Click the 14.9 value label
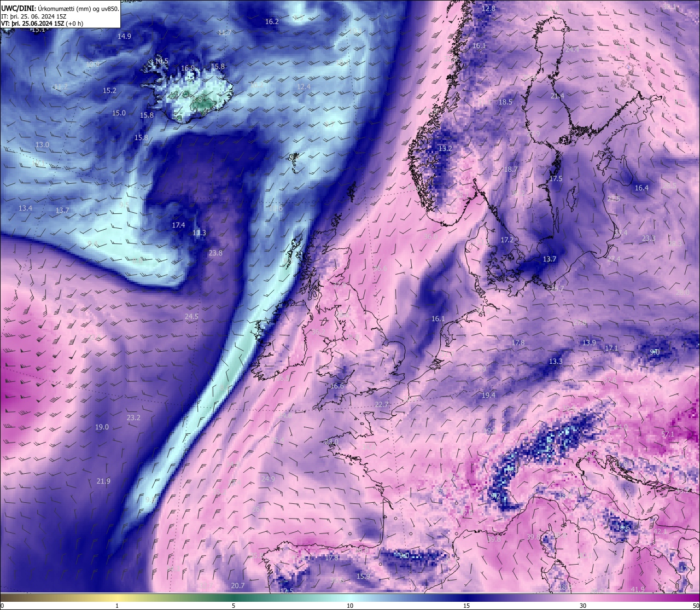 (124, 37)
